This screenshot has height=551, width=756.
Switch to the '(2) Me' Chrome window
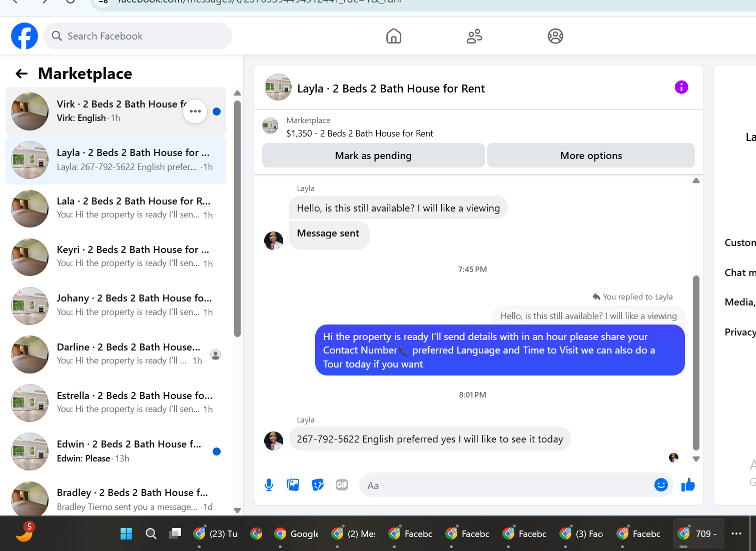[354, 533]
